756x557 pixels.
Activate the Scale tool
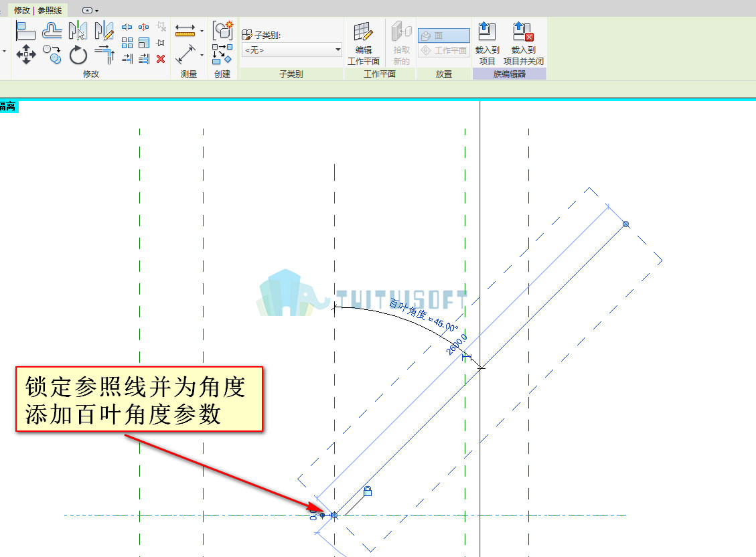(x=144, y=44)
